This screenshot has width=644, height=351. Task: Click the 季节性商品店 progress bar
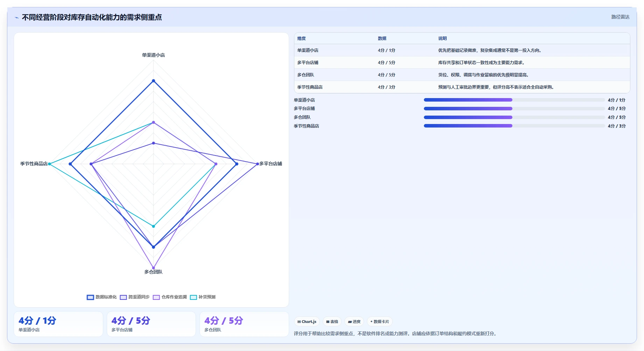[514, 126]
